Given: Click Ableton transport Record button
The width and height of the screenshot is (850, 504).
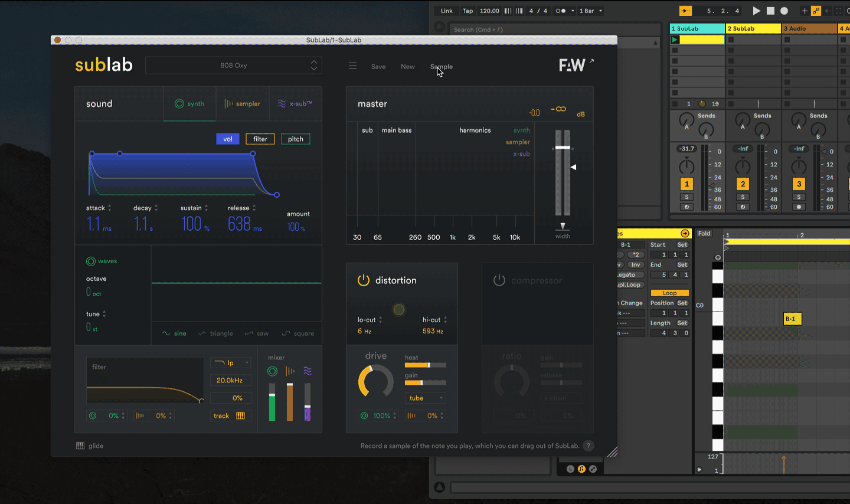Looking at the screenshot, I should click(784, 11).
